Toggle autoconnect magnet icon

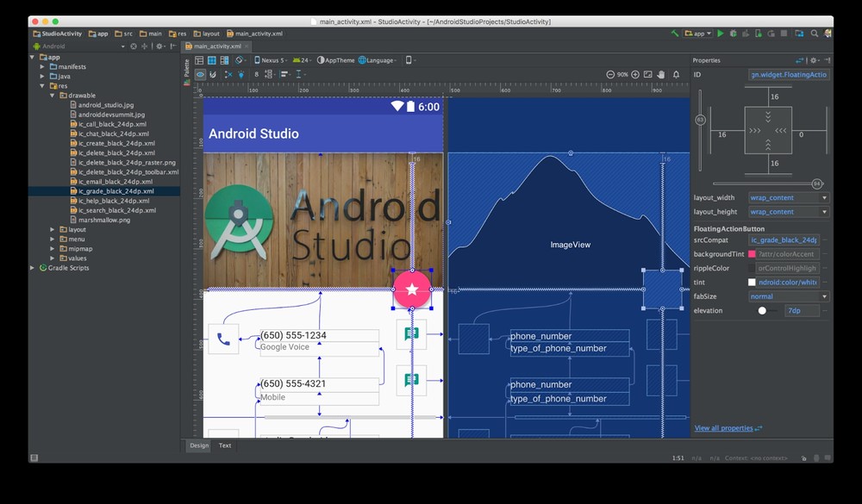(213, 75)
